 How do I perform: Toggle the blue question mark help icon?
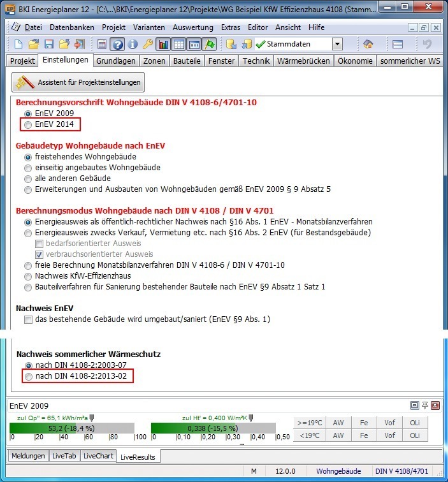click(x=117, y=44)
